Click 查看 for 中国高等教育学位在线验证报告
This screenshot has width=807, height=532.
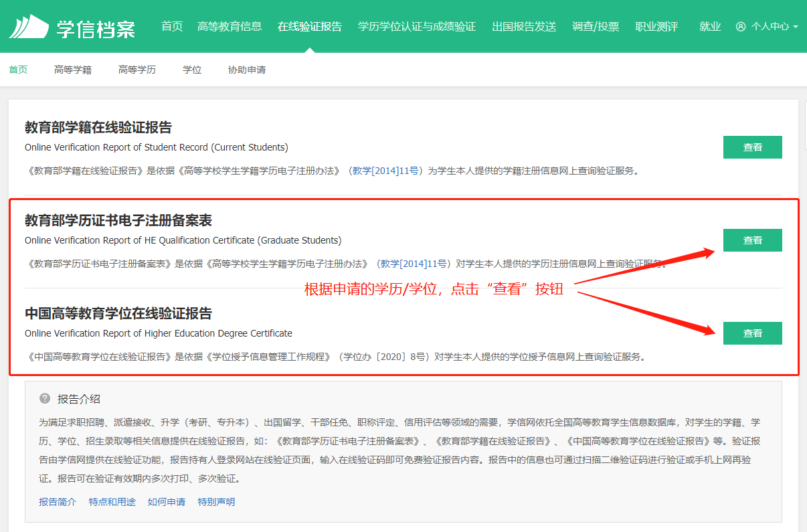click(752, 333)
